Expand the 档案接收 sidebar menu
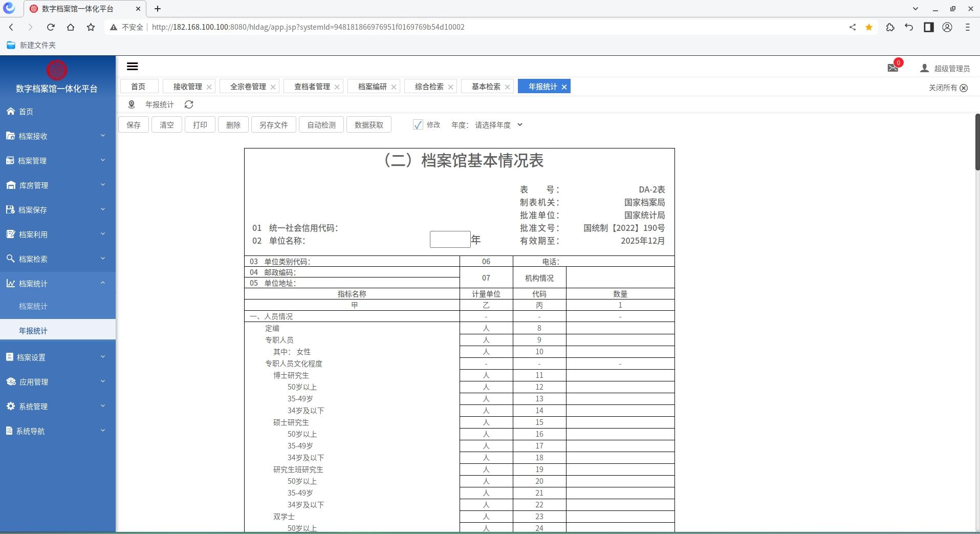 point(57,136)
